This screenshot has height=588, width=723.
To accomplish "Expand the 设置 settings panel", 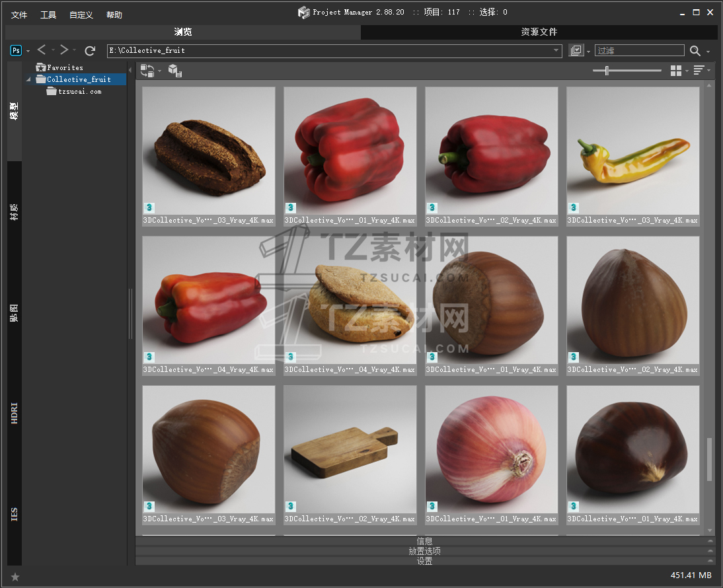I will pyautogui.click(x=424, y=561).
